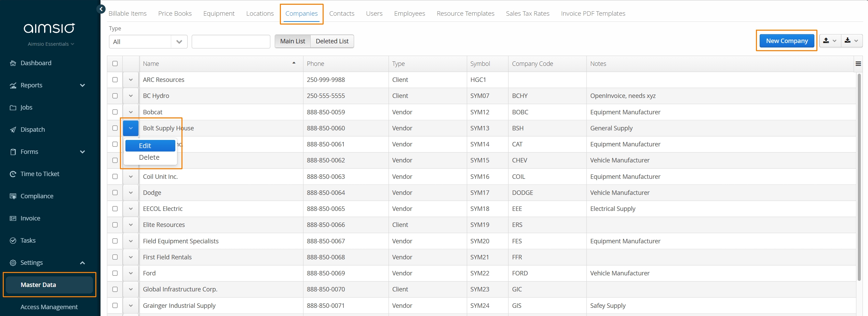
Task: Sort by the Name column arrow
Action: (294, 63)
